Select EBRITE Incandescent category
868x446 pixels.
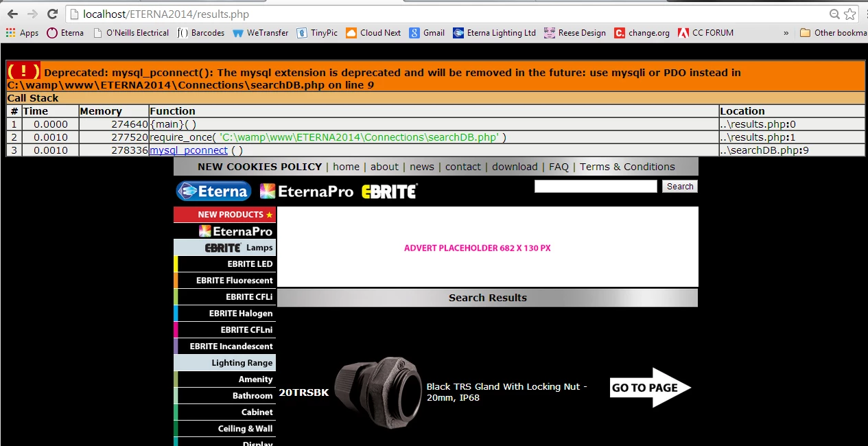pyautogui.click(x=225, y=347)
